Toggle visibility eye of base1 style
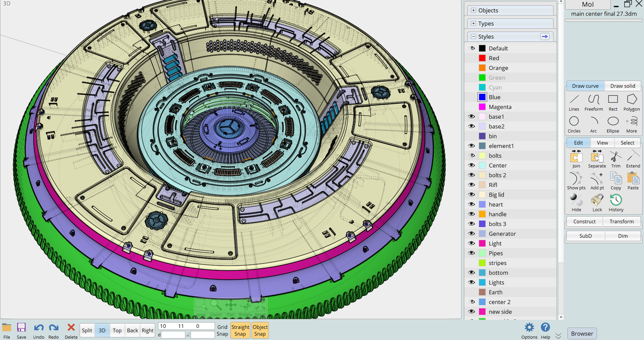Viewport: 644px width, 340px height. click(x=472, y=116)
